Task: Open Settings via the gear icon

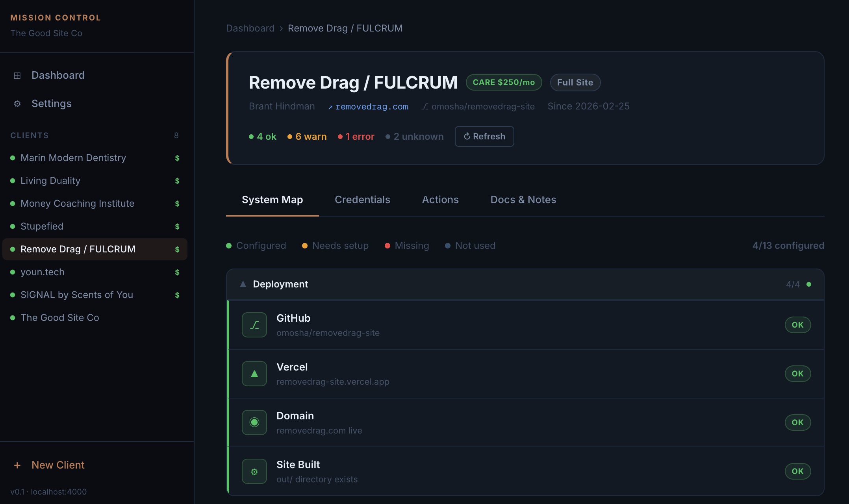Action: [17, 104]
